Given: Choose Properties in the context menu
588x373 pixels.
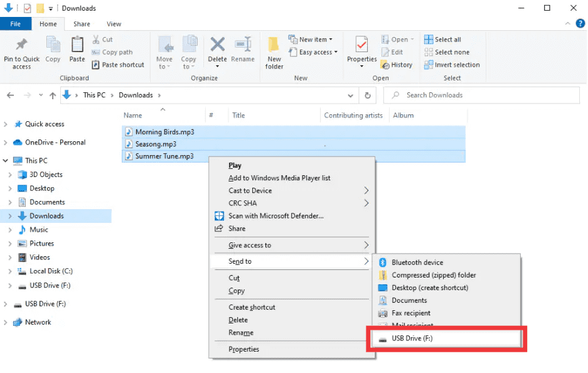Looking at the screenshot, I should pos(243,349).
